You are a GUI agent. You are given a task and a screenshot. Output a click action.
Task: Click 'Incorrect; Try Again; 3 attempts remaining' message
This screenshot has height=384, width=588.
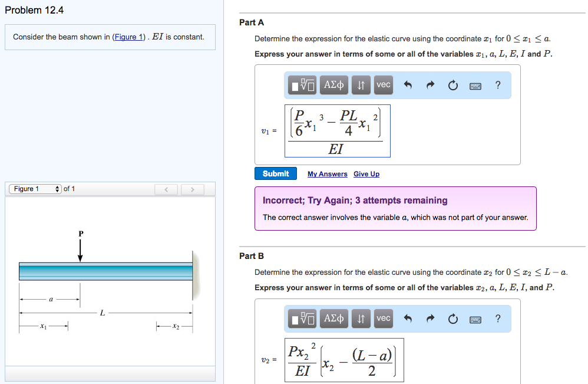click(x=355, y=200)
